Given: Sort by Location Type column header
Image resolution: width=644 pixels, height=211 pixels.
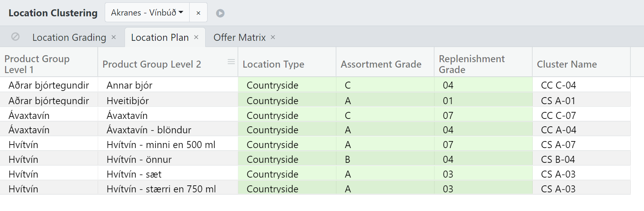Looking at the screenshot, I should click(x=273, y=64).
